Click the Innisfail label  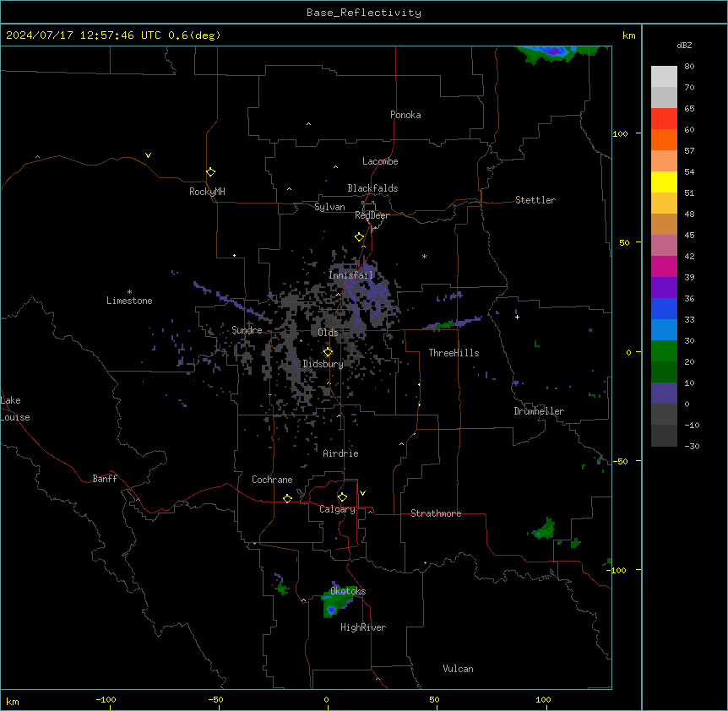[351, 275]
